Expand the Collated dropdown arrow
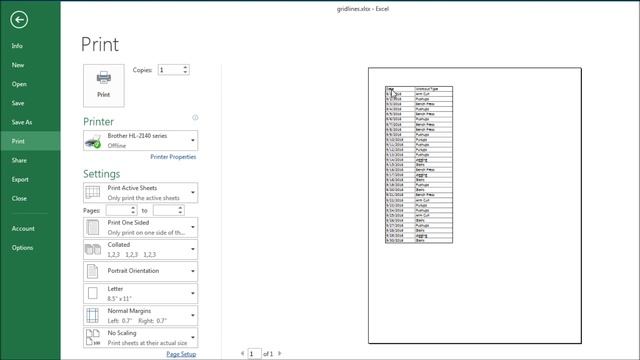The image size is (640, 360). pos(193,249)
